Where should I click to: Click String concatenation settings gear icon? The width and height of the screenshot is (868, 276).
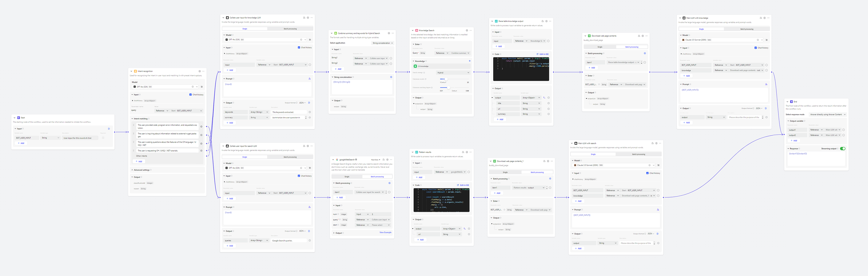(391, 77)
